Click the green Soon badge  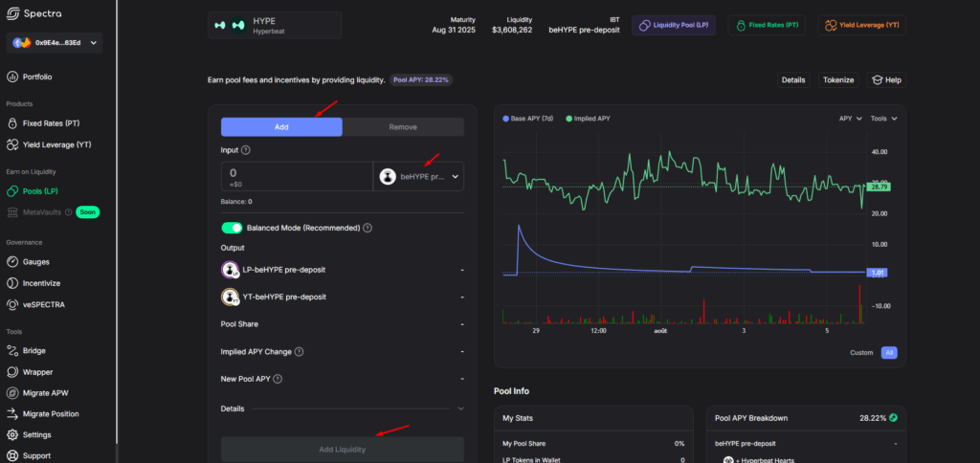(87, 212)
